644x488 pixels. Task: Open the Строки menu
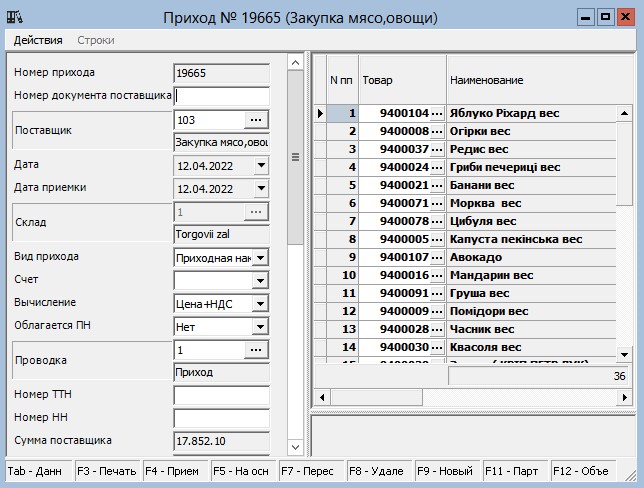(x=96, y=40)
